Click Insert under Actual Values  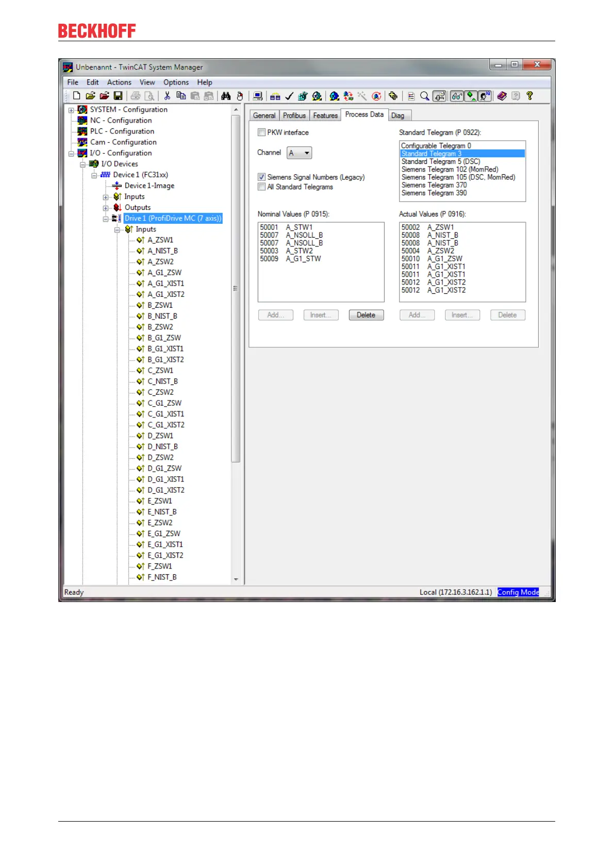(x=462, y=315)
